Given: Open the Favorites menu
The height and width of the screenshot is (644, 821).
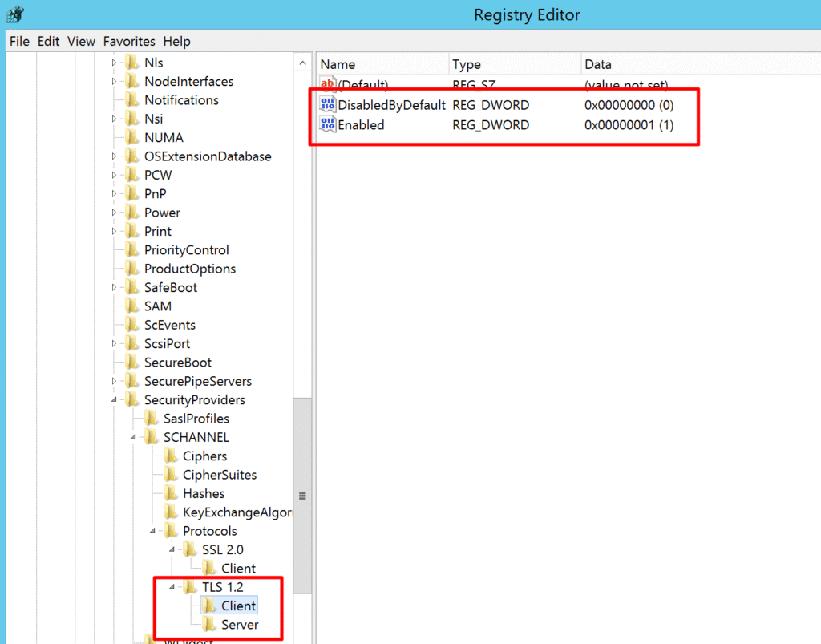Looking at the screenshot, I should click(x=129, y=41).
